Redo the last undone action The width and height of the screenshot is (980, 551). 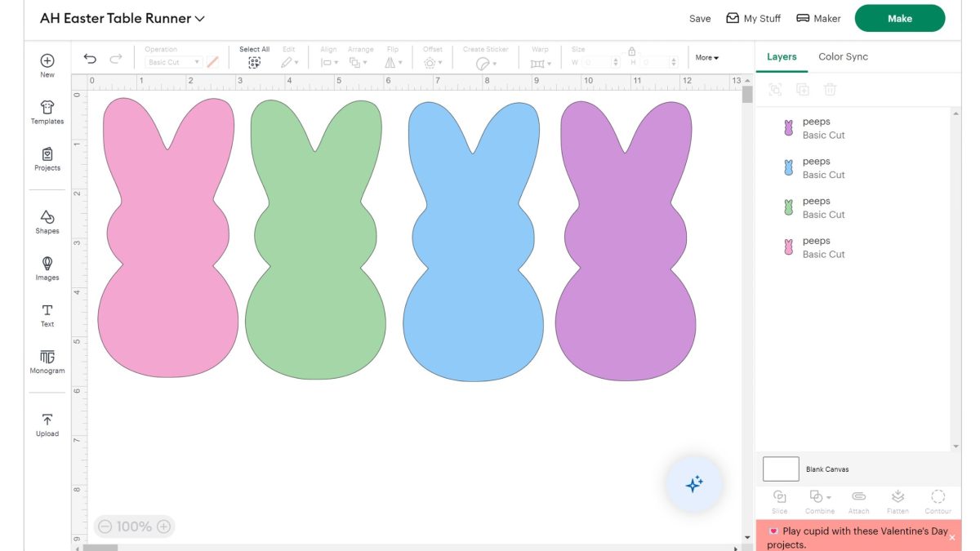click(x=116, y=59)
